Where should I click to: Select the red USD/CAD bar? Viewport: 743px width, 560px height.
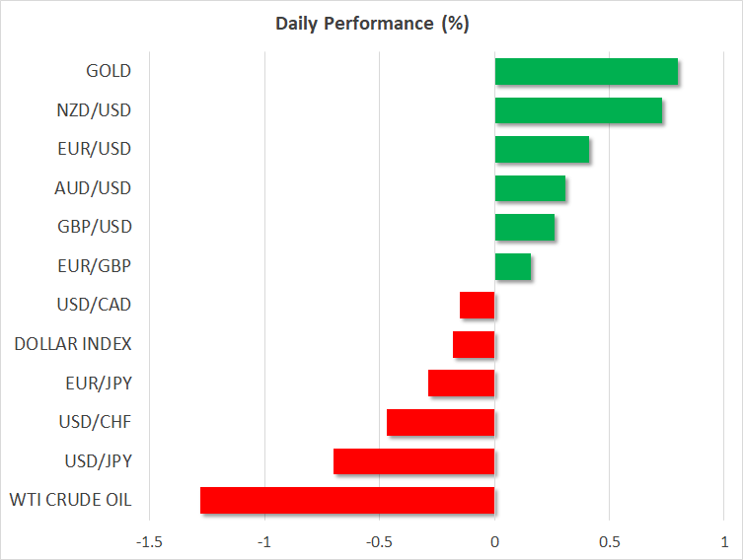point(478,305)
